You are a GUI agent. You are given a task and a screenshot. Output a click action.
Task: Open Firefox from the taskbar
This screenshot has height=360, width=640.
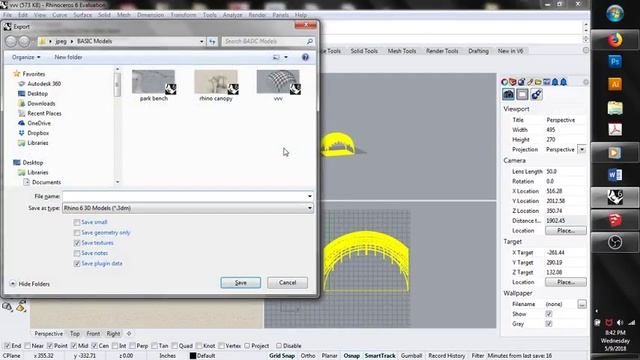pos(615,40)
